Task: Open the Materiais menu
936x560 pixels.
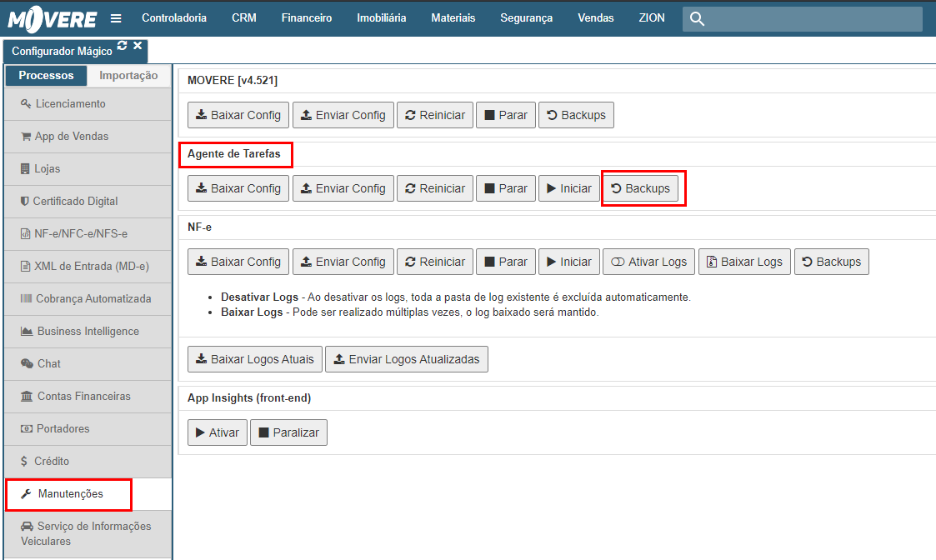Action: click(x=453, y=17)
